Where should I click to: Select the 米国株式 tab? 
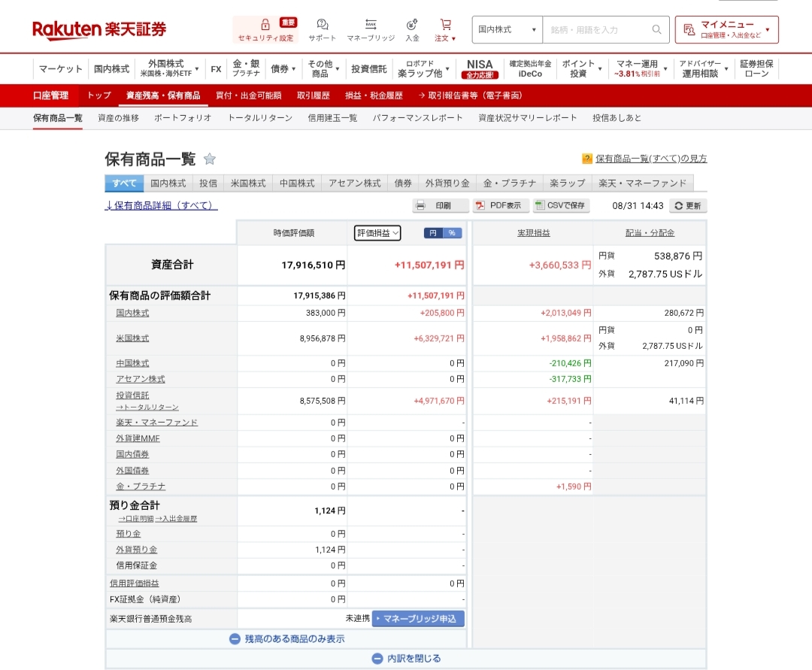pos(248,183)
